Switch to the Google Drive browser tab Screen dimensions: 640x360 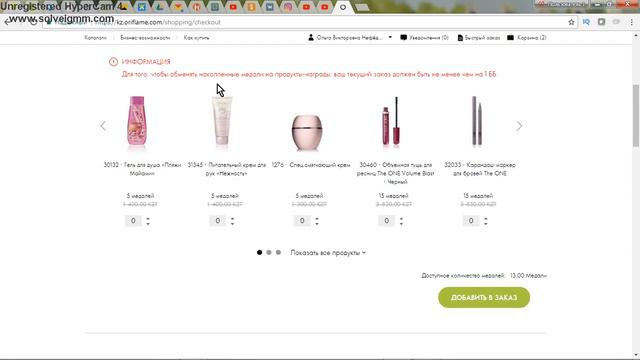[159, 7]
